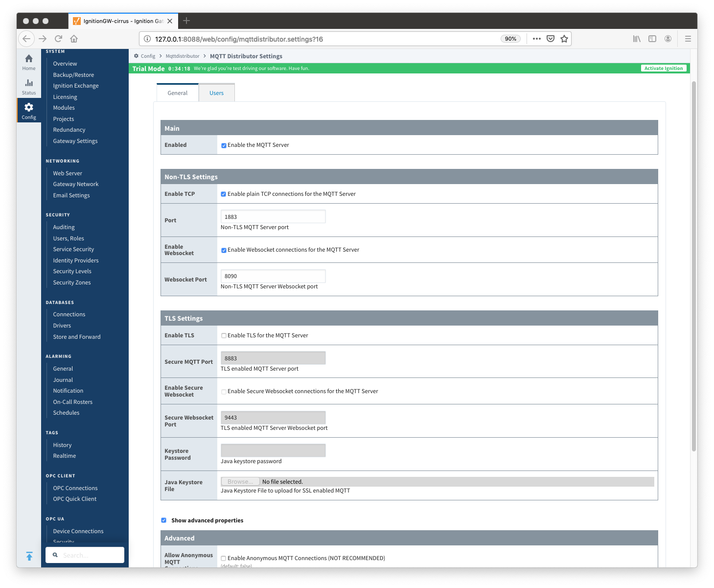Image resolution: width=714 pixels, height=588 pixels.
Task: Toggle browser sidebar icon
Action: [x=652, y=39]
